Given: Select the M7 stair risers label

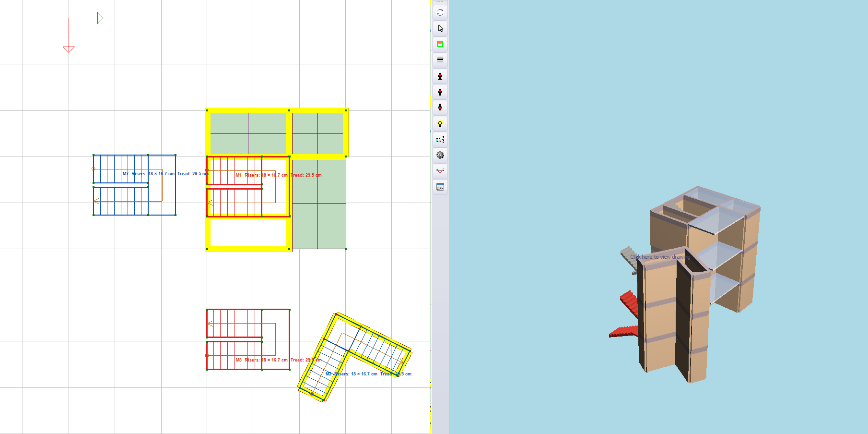Looking at the screenshot, I should pos(165,174).
